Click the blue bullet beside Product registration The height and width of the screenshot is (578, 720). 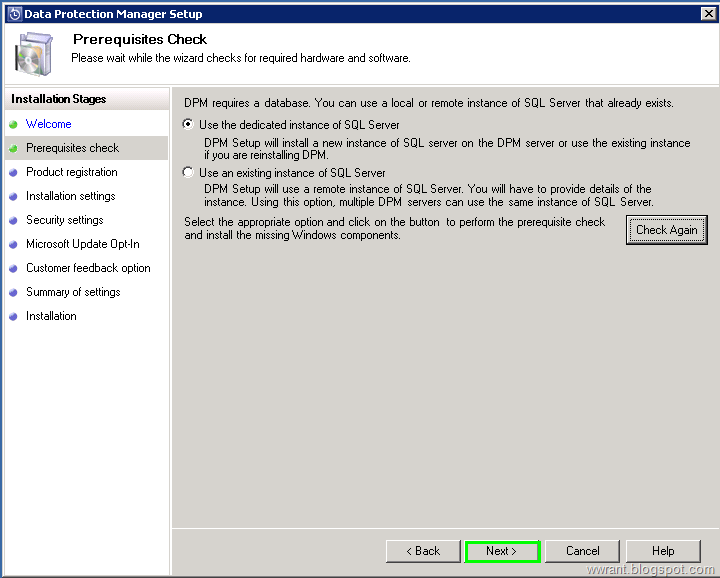tap(13, 173)
